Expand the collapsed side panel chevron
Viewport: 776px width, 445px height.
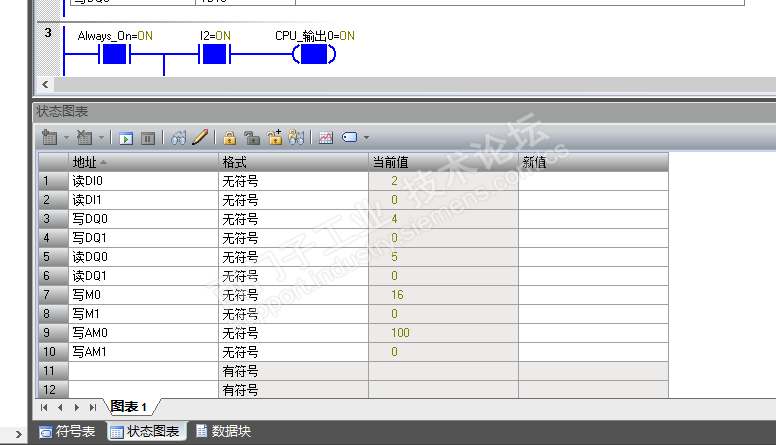(x=18, y=435)
